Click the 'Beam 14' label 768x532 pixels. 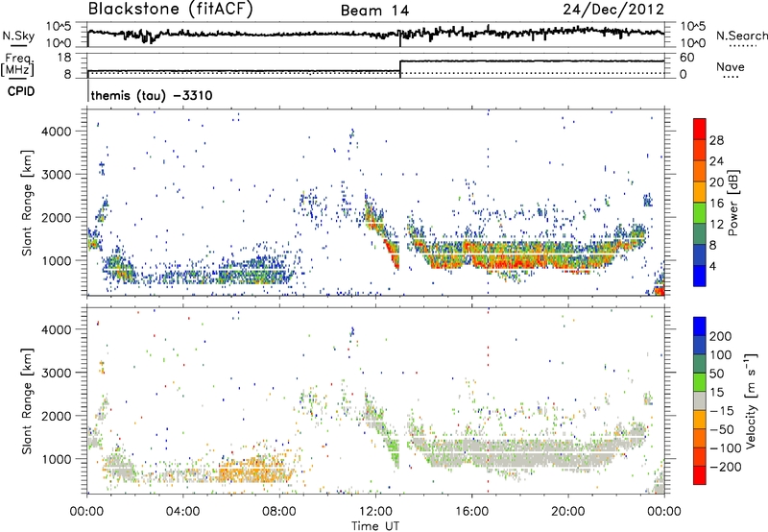pyautogui.click(x=374, y=11)
